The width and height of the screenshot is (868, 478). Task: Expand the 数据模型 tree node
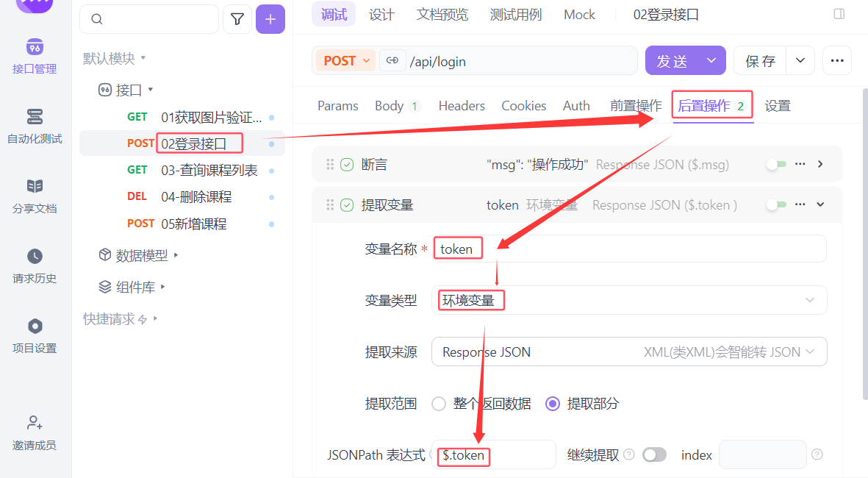(176, 254)
